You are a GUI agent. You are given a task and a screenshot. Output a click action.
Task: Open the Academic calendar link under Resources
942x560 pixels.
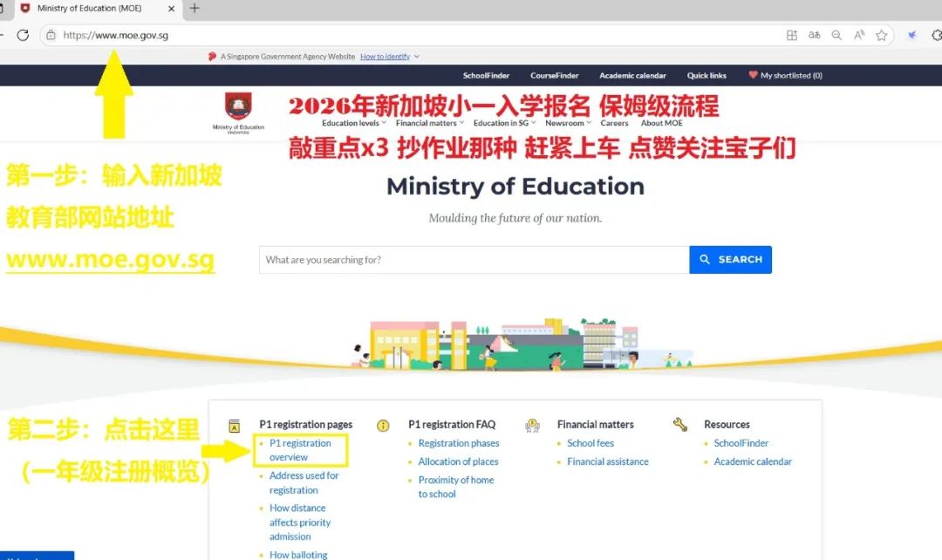753,461
